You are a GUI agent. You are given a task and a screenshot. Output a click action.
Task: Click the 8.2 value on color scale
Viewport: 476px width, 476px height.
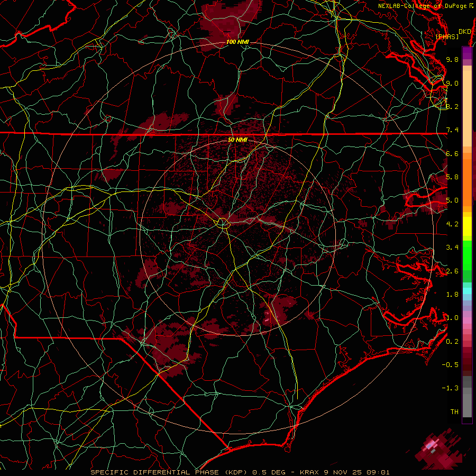(x=452, y=106)
